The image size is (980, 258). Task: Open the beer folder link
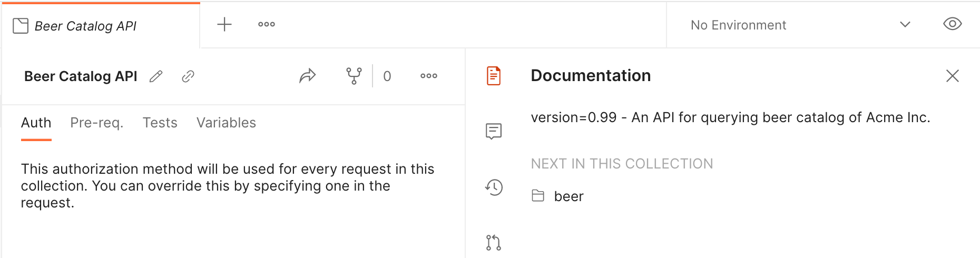tap(569, 196)
